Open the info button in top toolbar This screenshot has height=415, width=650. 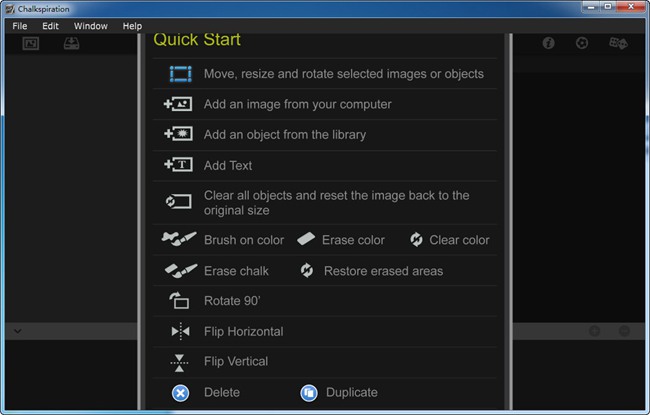(x=549, y=44)
